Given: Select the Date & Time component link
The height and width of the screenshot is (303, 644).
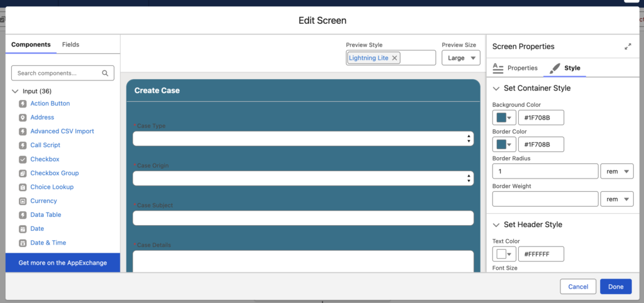Looking at the screenshot, I should click(48, 243).
